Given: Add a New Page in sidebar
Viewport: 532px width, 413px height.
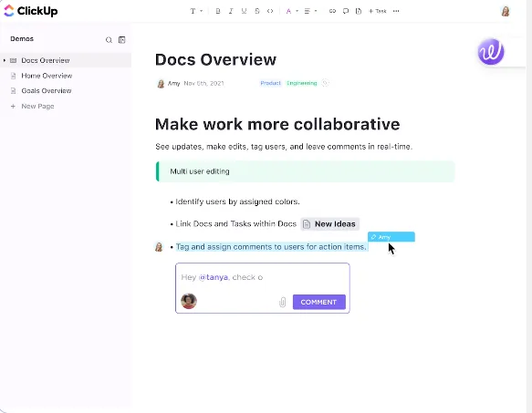Looking at the screenshot, I should pos(37,106).
